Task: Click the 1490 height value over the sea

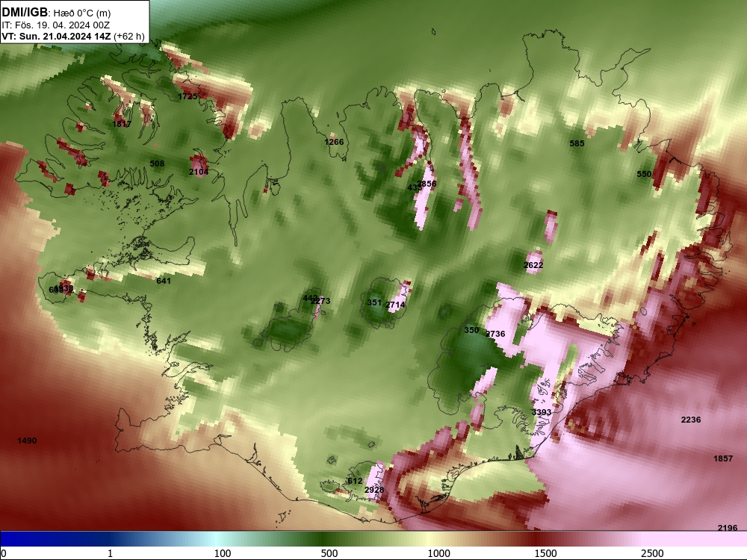Action: [27, 441]
